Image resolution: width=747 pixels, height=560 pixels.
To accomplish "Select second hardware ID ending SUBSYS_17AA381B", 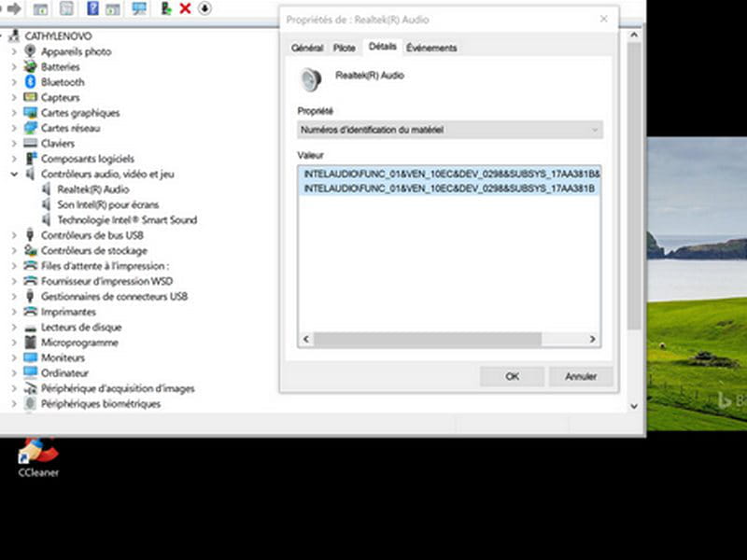I will tap(449, 189).
